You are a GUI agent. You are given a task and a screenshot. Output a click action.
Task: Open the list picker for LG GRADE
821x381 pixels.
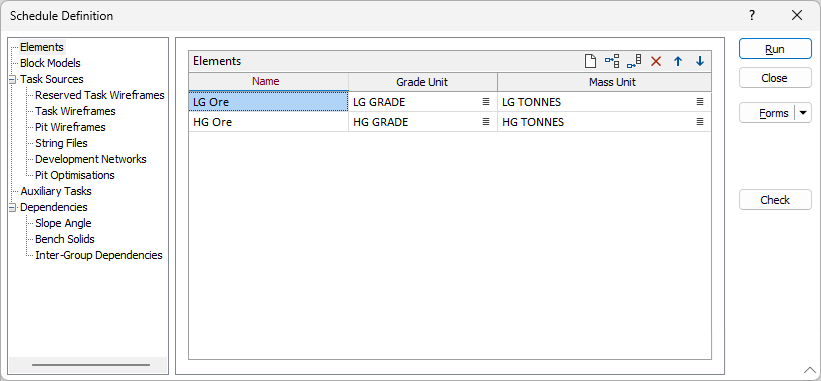(486, 102)
